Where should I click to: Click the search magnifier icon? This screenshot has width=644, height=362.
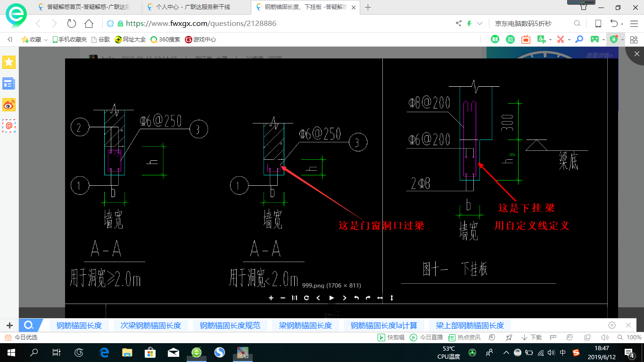pos(577,24)
